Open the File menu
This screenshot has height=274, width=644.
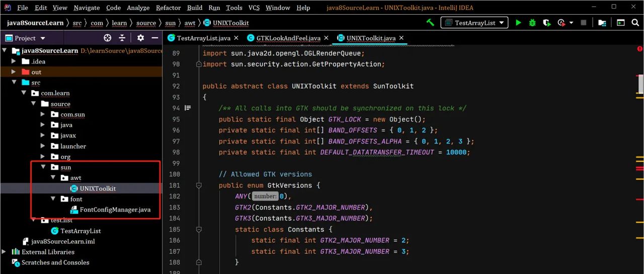pyautogui.click(x=22, y=8)
